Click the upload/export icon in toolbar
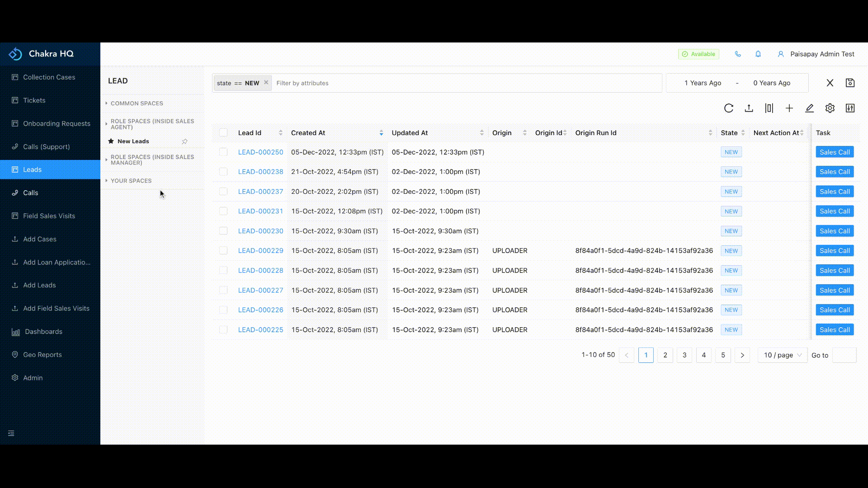Image resolution: width=868 pixels, height=488 pixels. pos(749,108)
